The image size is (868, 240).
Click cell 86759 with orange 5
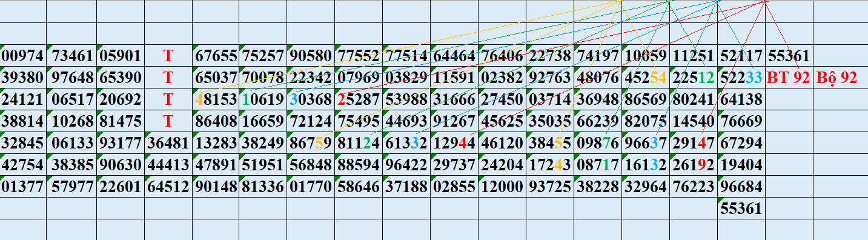point(311,143)
